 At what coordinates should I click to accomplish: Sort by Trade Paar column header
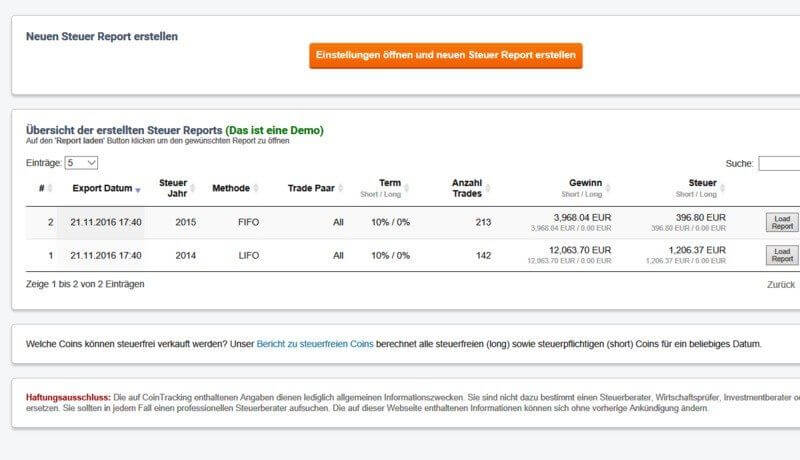click(x=315, y=188)
